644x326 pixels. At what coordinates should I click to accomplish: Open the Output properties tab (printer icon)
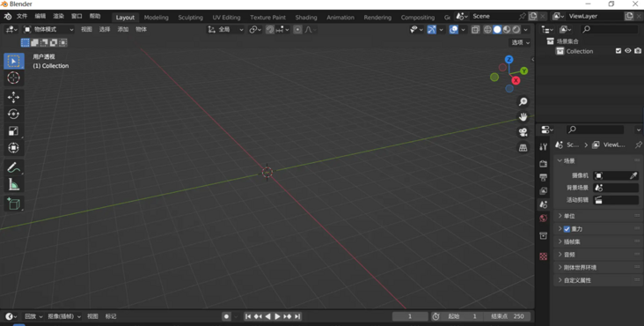pyautogui.click(x=544, y=177)
